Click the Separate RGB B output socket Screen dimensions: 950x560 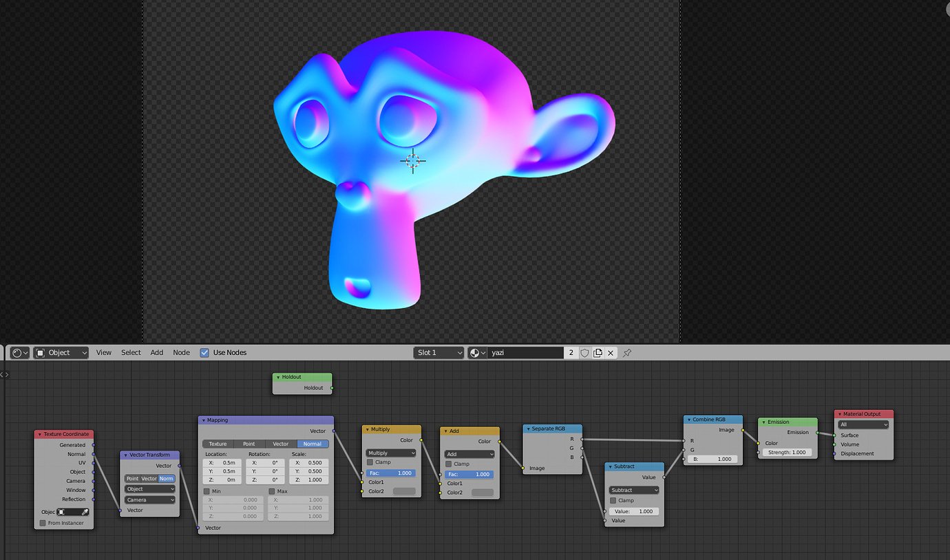pyautogui.click(x=582, y=457)
